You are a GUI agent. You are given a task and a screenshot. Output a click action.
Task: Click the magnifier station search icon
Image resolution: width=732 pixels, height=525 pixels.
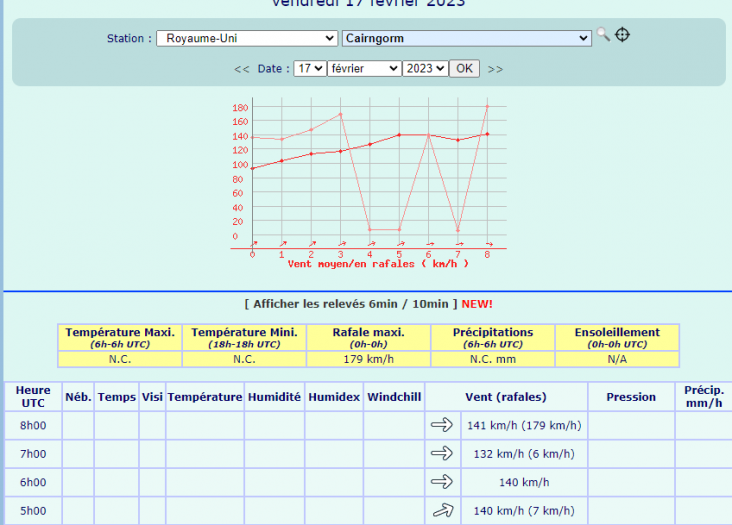603,35
